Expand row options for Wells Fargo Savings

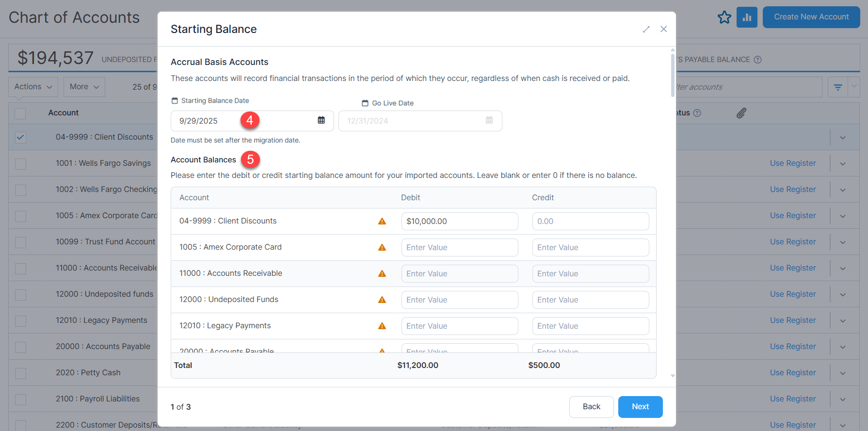(843, 164)
